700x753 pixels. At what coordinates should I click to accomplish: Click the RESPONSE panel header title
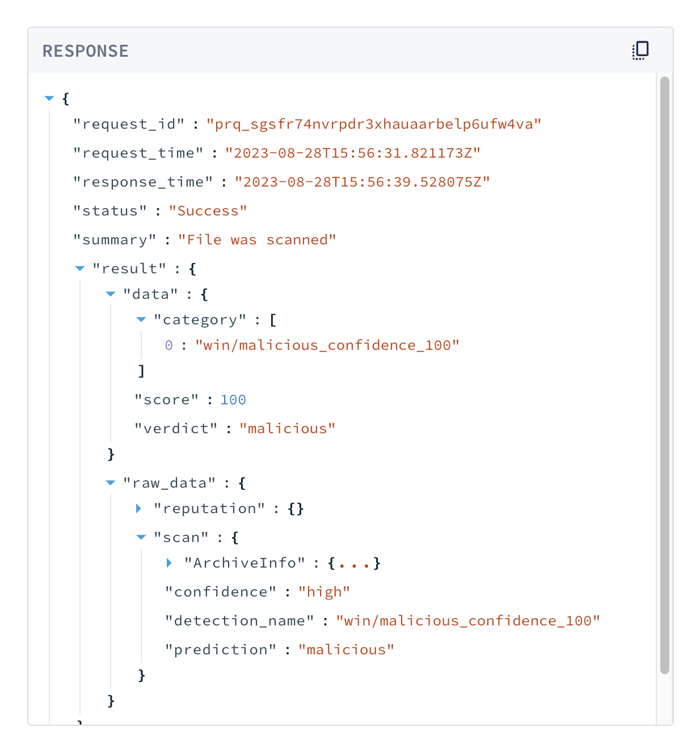(86, 51)
